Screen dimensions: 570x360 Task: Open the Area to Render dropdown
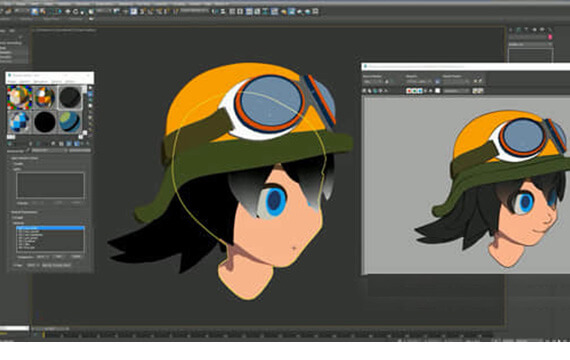[x=373, y=81]
